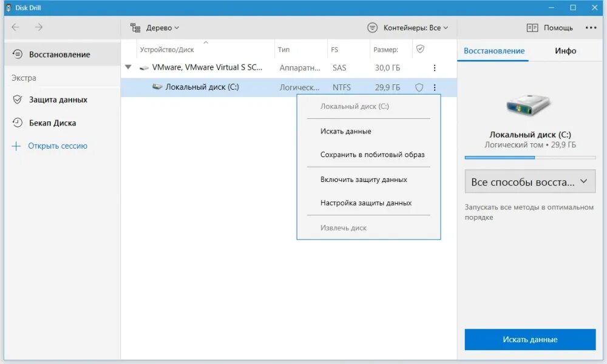Image resolution: width=607 pixels, height=364 pixels.
Task: Click the Disk Drill app icon in title bar
Action: pyautogui.click(x=8, y=8)
